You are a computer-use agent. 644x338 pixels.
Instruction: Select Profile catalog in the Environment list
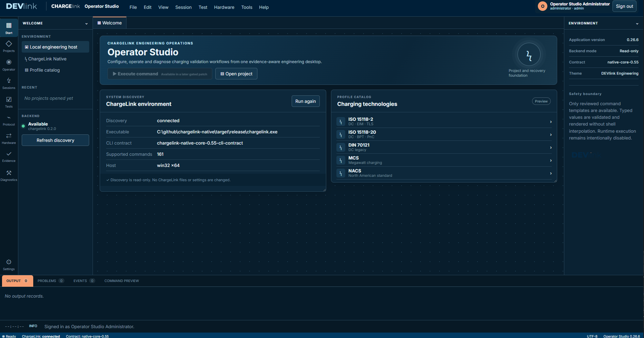(x=55, y=70)
